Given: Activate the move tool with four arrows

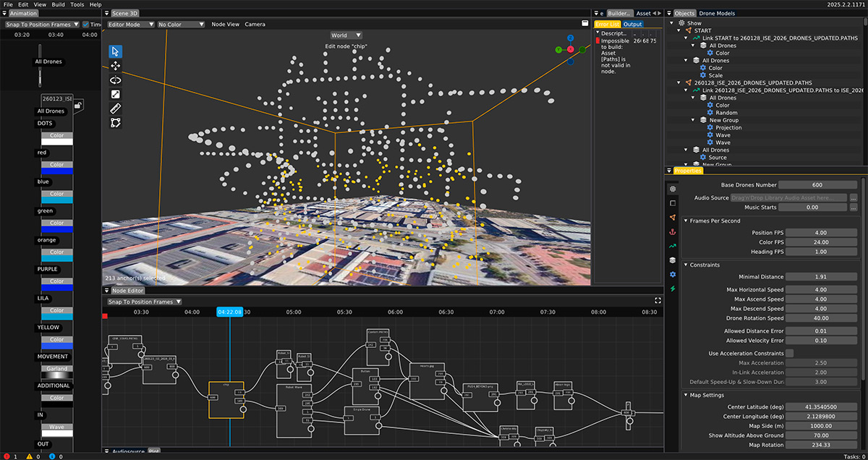Looking at the screenshot, I should pos(116,66).
